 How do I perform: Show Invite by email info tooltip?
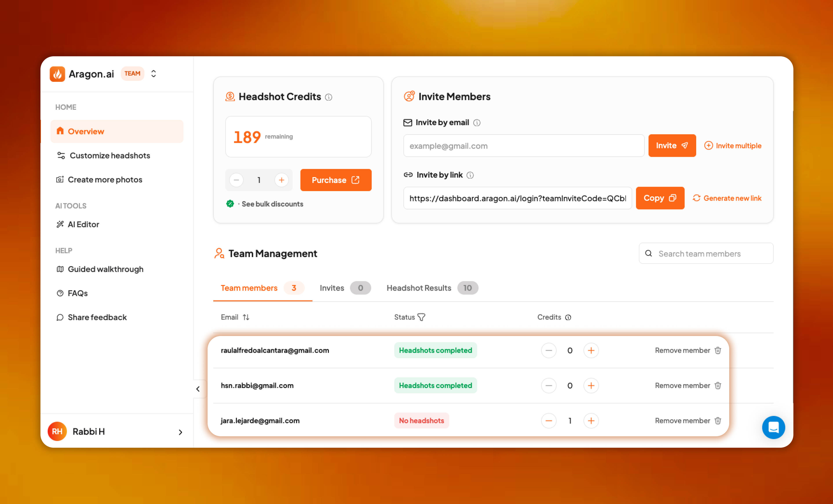click(477, 123)
